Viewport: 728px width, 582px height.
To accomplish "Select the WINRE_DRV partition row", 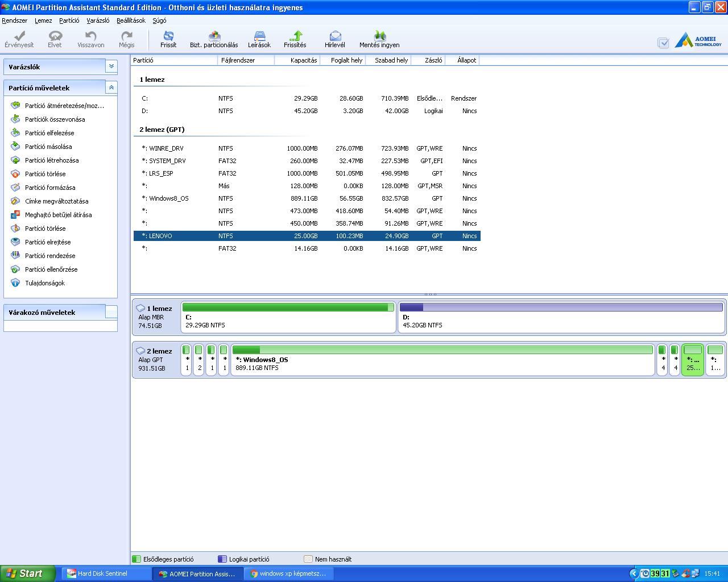I will point(307,148).
